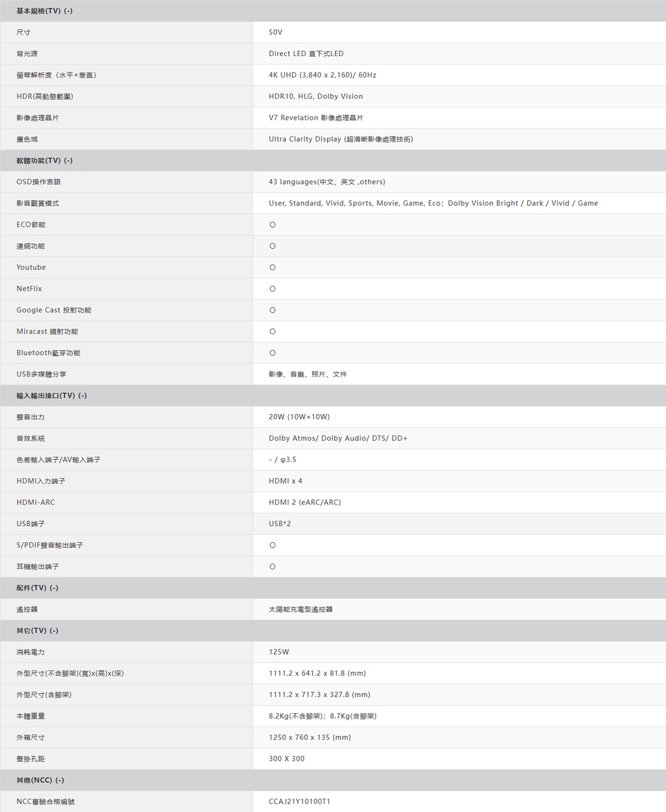Collapse the 基本規格(TV) section header
Screen dimensions: 666x812
[x=44, y=11]
